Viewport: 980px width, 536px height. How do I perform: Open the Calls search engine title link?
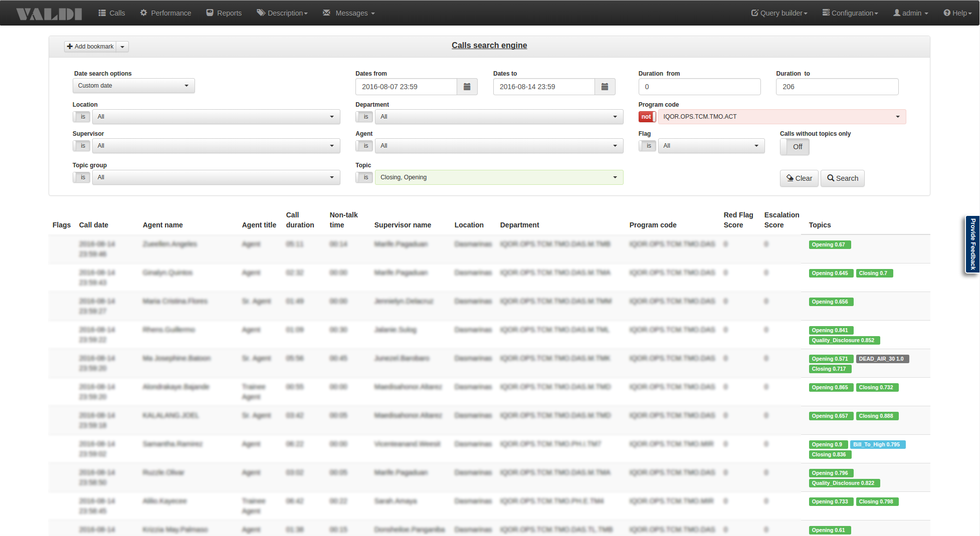[489, 45]
